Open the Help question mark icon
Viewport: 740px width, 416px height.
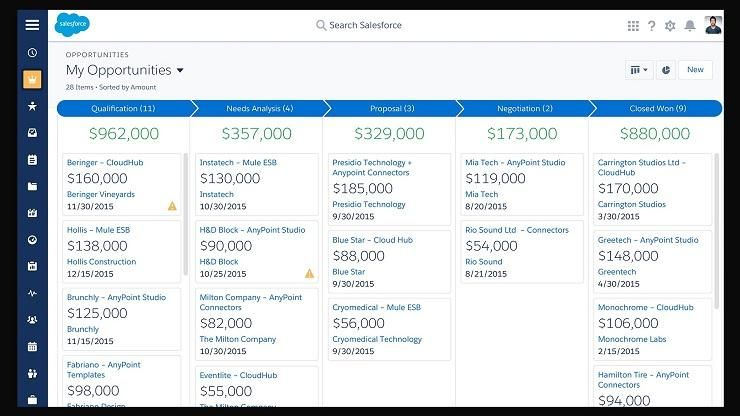pyautogui.click(x=652, y=25)
